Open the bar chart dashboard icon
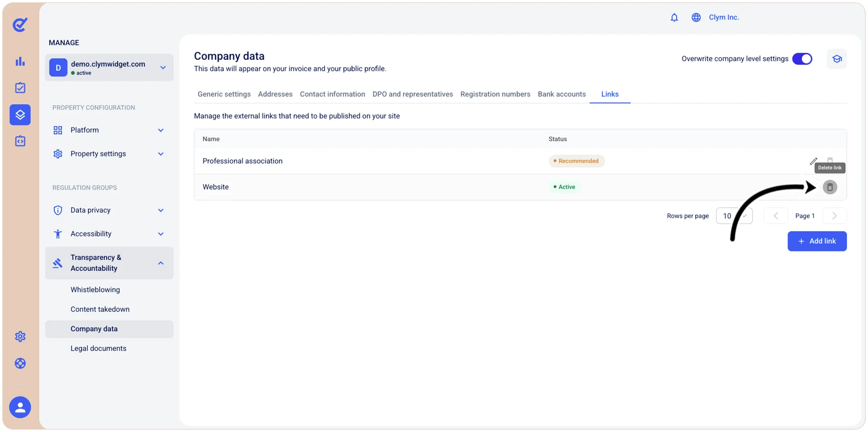The width and height of the screenshot is (868, 432). coord(20,62)
